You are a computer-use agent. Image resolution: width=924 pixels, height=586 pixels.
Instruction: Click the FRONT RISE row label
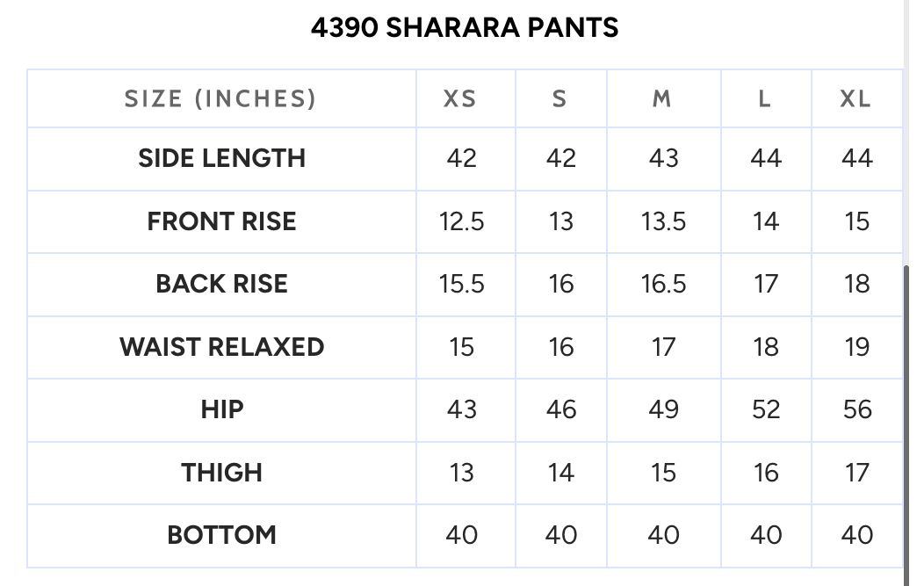click(221, 221)
